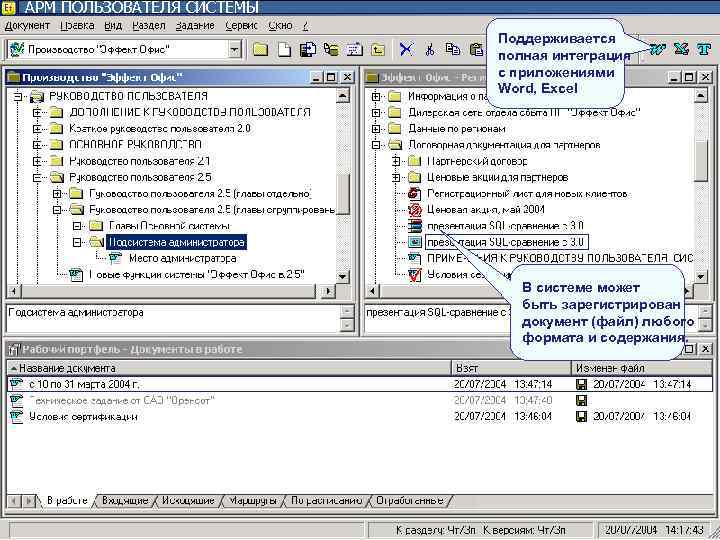The height and width of the screenshot is (540, 720).
Task: Click the new blank document toolbar icon
Action: coord(284,49)
